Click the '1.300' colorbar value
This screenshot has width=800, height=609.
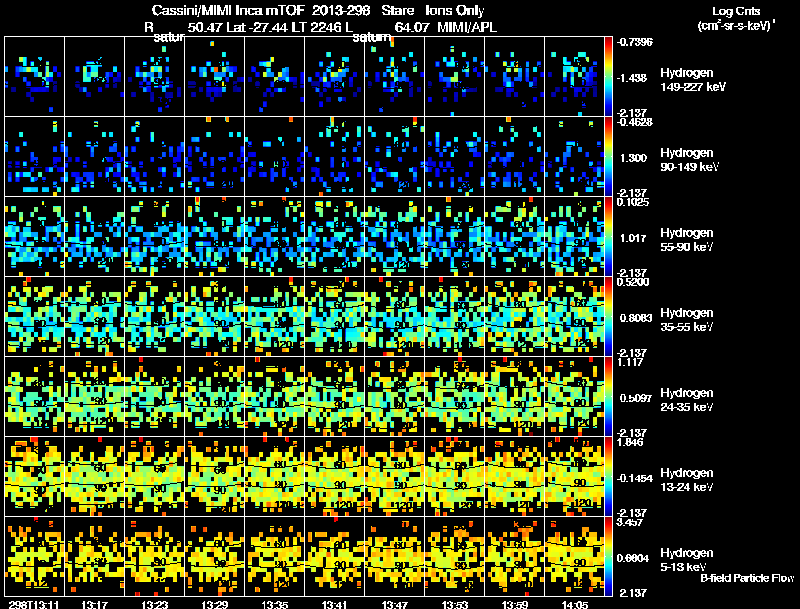[633, 158]
